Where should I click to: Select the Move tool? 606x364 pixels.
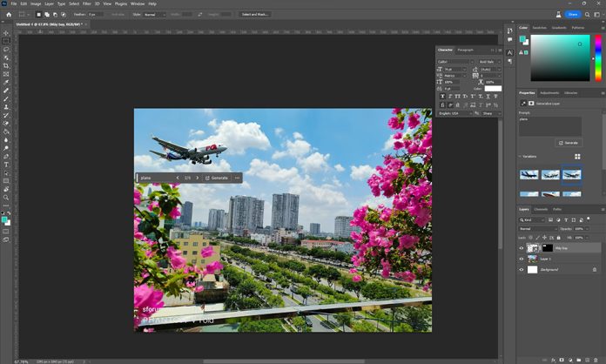tap(6, 32)
